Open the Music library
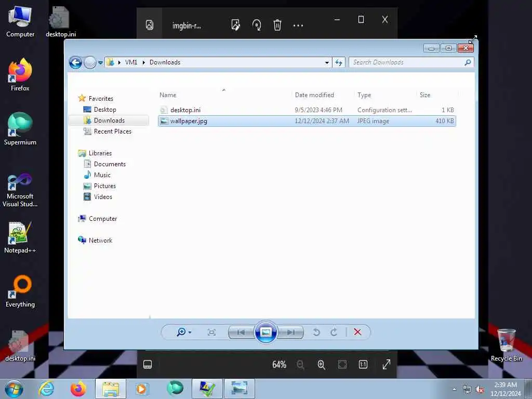This screenshot has height=399, width=532. 102,175
